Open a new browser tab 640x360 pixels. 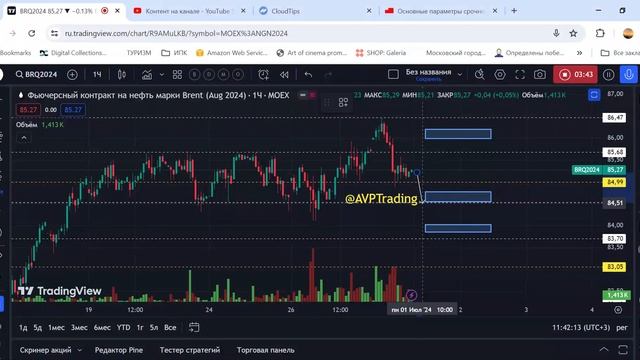pos(514,11)
